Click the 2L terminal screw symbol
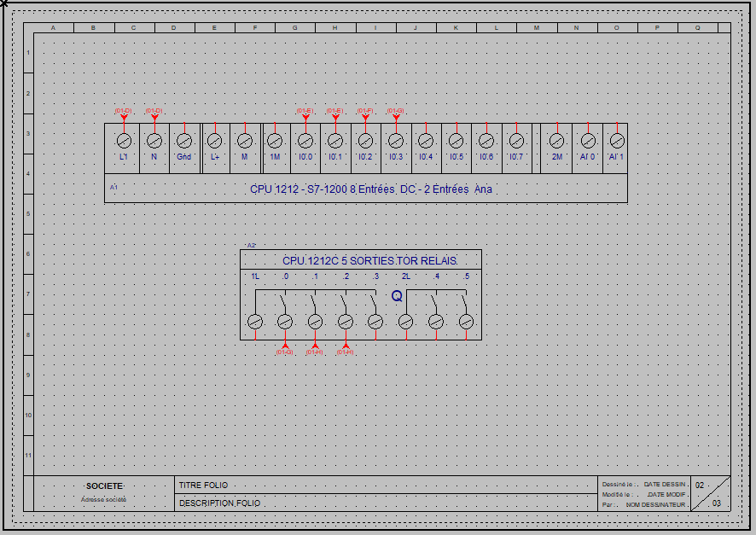Screen dimensions: 756x535 (406, 322)
